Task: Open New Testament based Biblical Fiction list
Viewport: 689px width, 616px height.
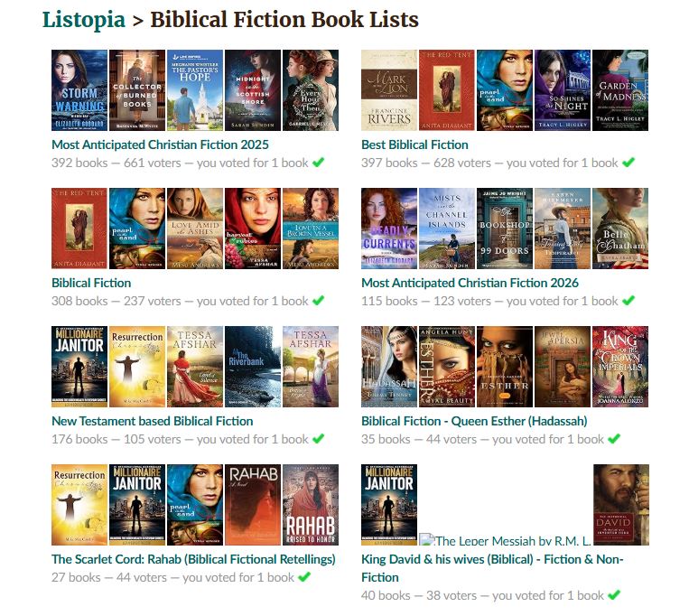Action: click(152, 421)
